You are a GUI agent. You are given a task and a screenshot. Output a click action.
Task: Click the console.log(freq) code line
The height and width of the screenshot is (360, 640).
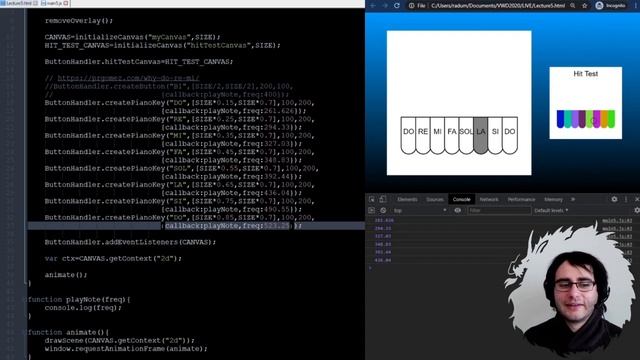pos(83,308)
